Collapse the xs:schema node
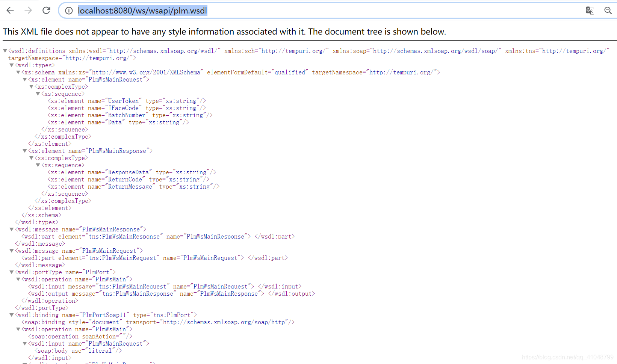Viewport: 617px width, 364px height. [x=18, y=72]
